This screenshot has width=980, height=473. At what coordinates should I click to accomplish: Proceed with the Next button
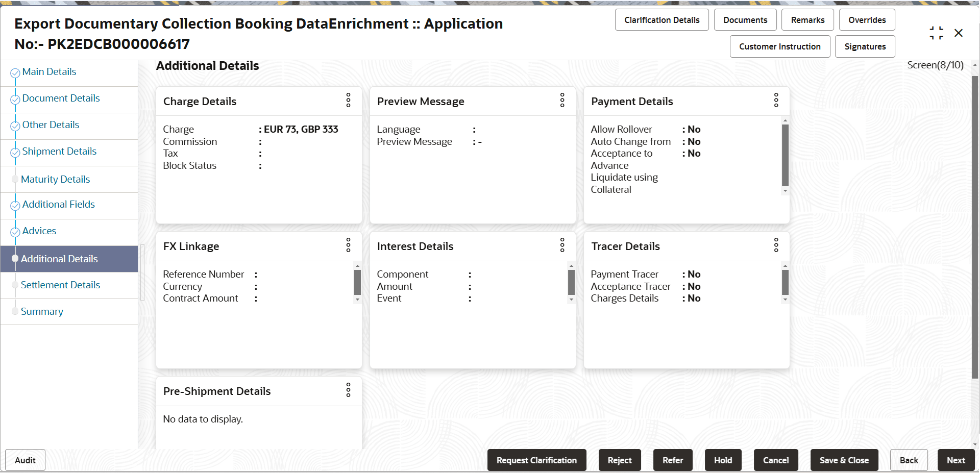click(x=955, y=460)
